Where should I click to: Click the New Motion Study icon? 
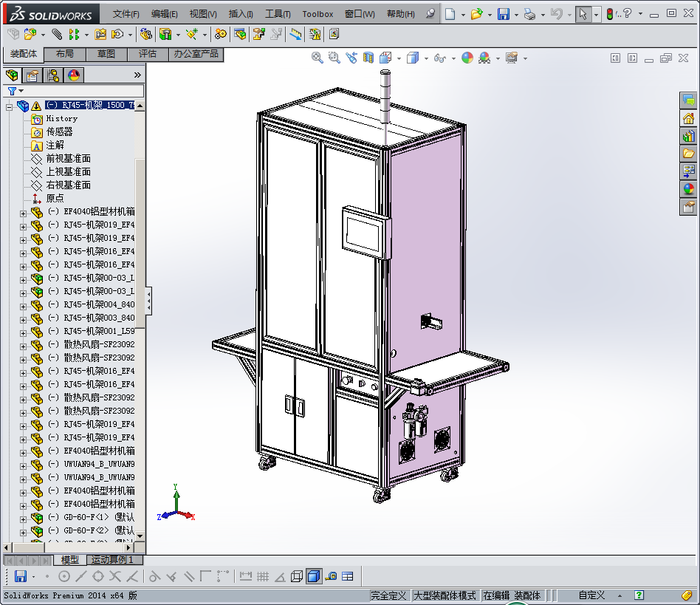click(x=220, y=34)
